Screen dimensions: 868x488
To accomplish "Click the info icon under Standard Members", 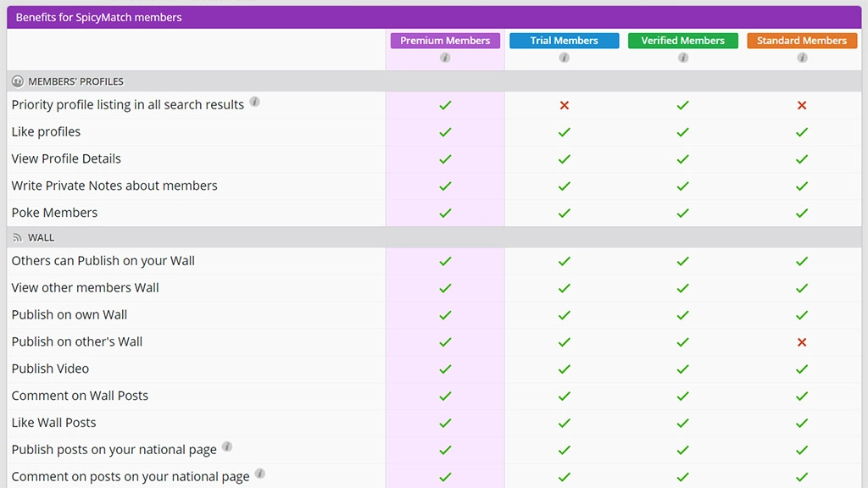I will coord(801,58).
